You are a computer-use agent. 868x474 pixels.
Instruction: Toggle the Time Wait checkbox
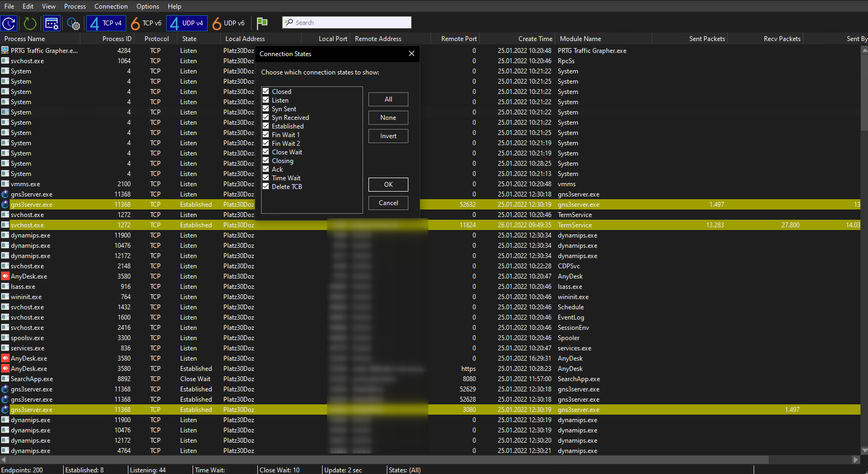(x=265, y=178)
